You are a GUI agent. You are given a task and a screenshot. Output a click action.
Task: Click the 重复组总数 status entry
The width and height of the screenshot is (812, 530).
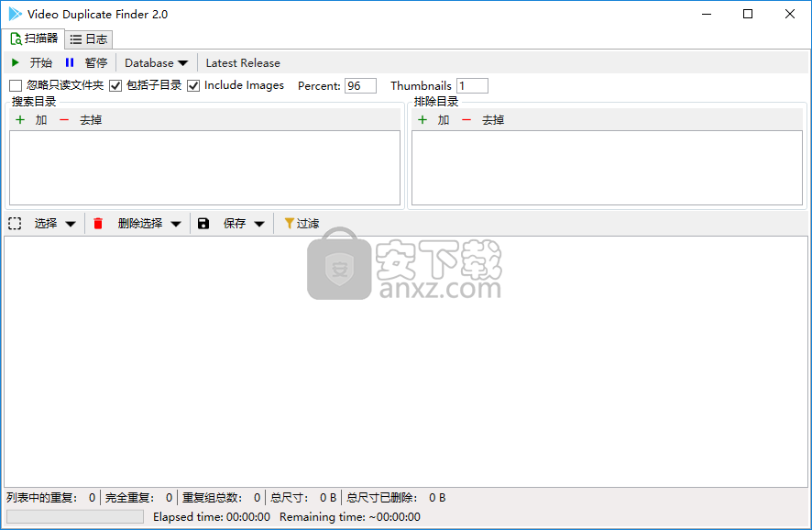[221, 497]
